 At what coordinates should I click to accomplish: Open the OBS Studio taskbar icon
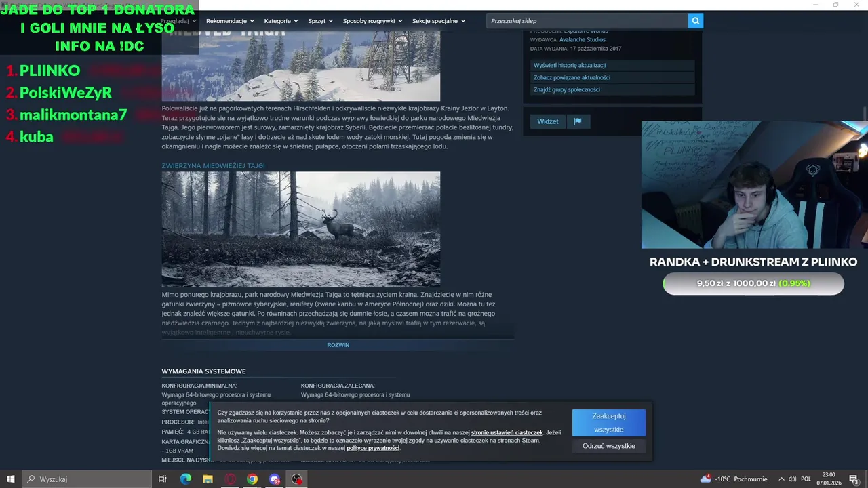pos(297,479)
